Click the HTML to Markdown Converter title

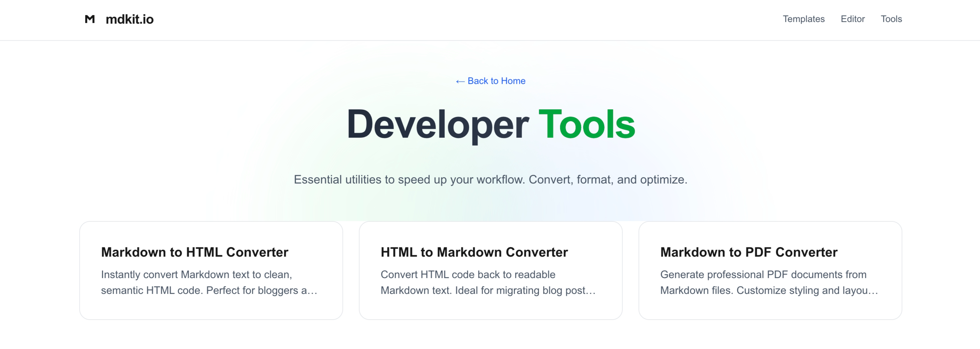(x=474, y=252)
